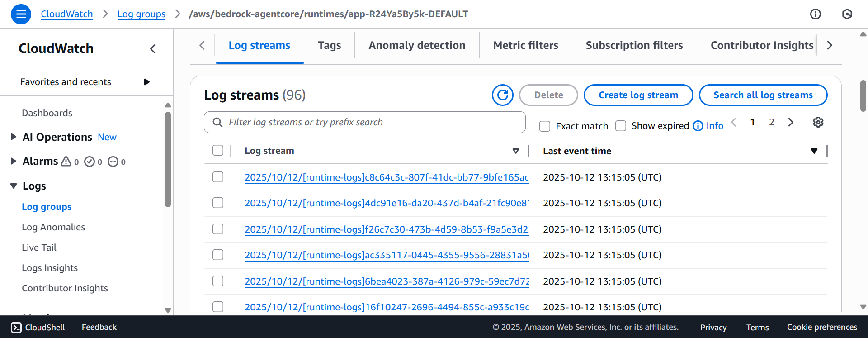Open Log Anomalies in the sidebar
This screenshot has height=338, width=868.
click(53, 227)
